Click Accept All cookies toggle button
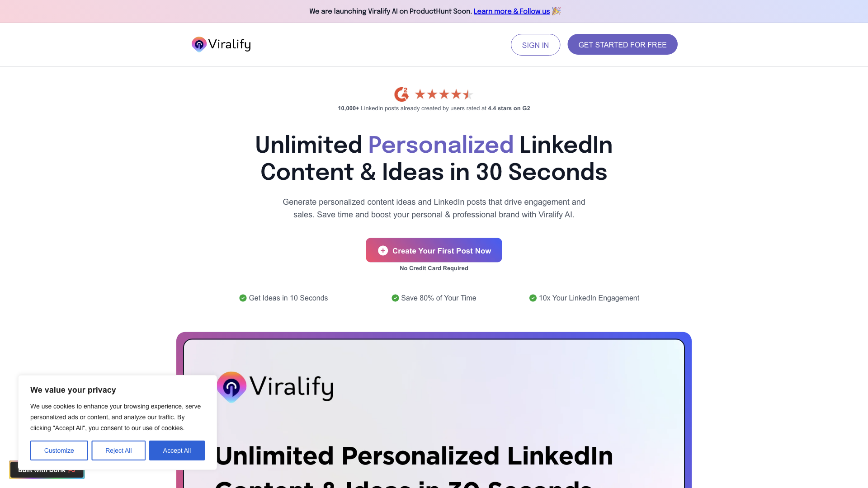Viewport: 868px width, 488px height. click(177, 450)
